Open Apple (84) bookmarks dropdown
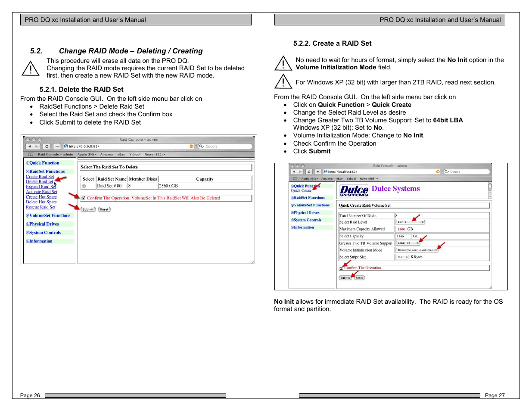This screenshot has width=532, height=411. click(87, 155)
